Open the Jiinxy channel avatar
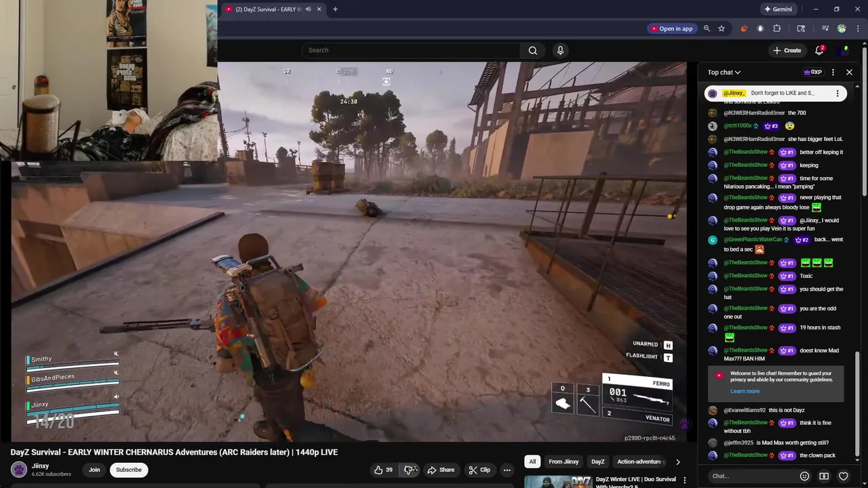 19,470
